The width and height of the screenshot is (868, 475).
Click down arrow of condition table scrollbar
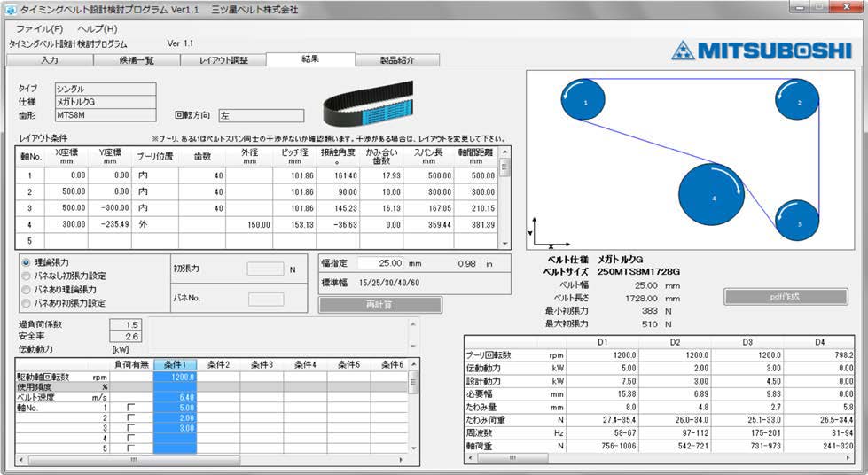click(x=413, y=448)
